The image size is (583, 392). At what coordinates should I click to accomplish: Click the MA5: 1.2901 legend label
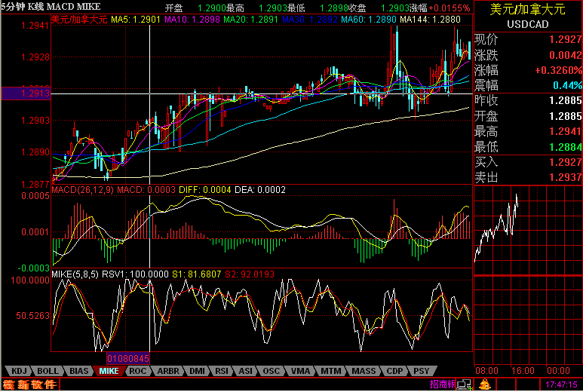click(x=136, y=20)
